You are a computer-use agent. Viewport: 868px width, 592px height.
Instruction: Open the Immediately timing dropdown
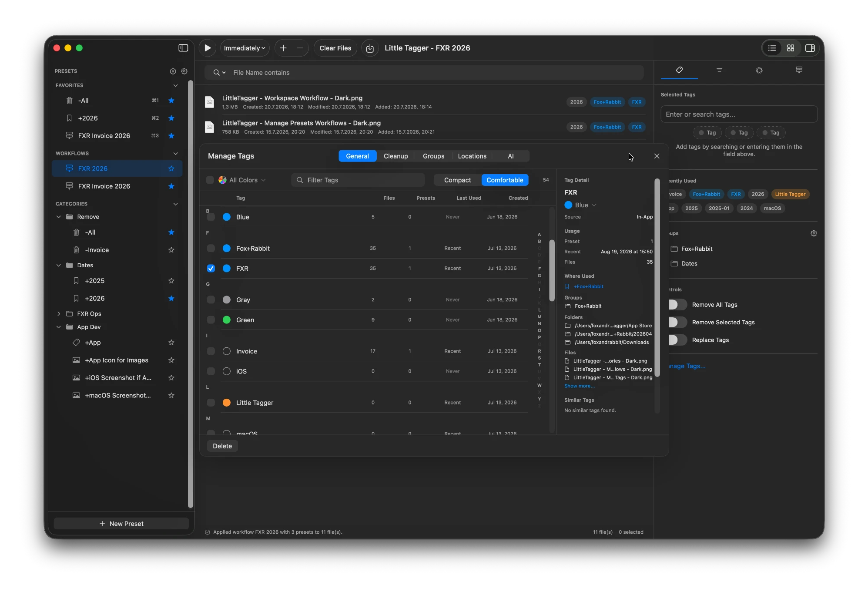[x=245, y=48]
